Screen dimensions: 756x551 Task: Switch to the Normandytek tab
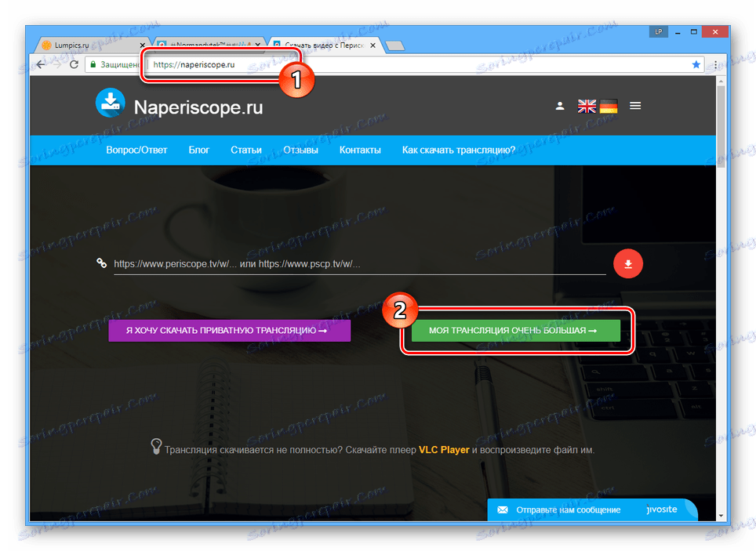tap(209, 45)
